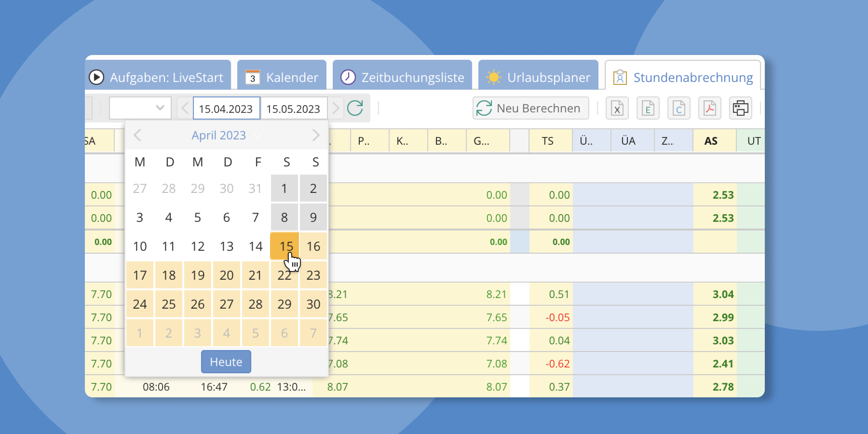Export as PDF icon
This screenshot has height=434, width=868.
click(710, 108)
